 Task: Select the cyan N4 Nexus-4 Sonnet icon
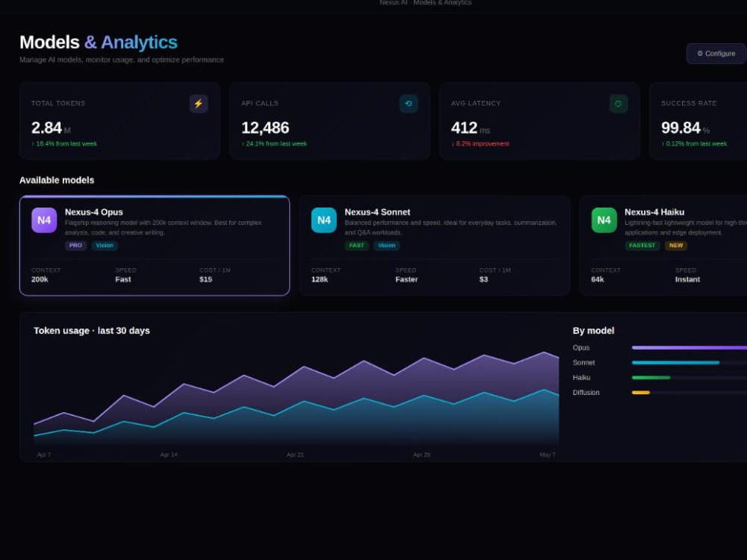coord(324,220)
